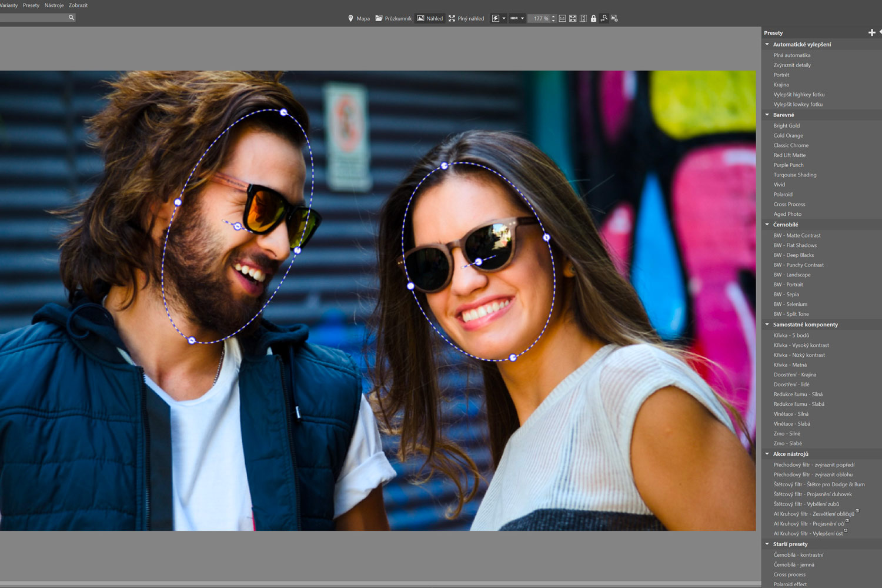Click the 1:1 zoom icon
The width and height of the screenshot is (882, 588).
[x=562, y=19]
